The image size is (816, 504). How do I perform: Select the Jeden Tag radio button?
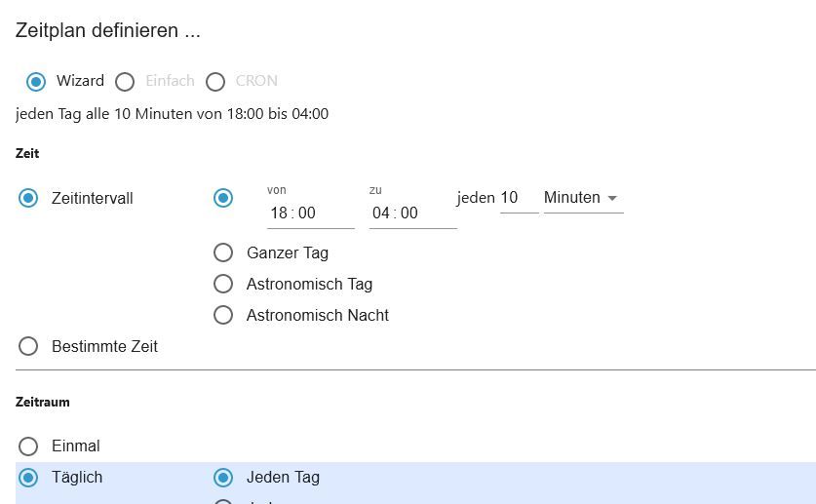pos(223,477)
